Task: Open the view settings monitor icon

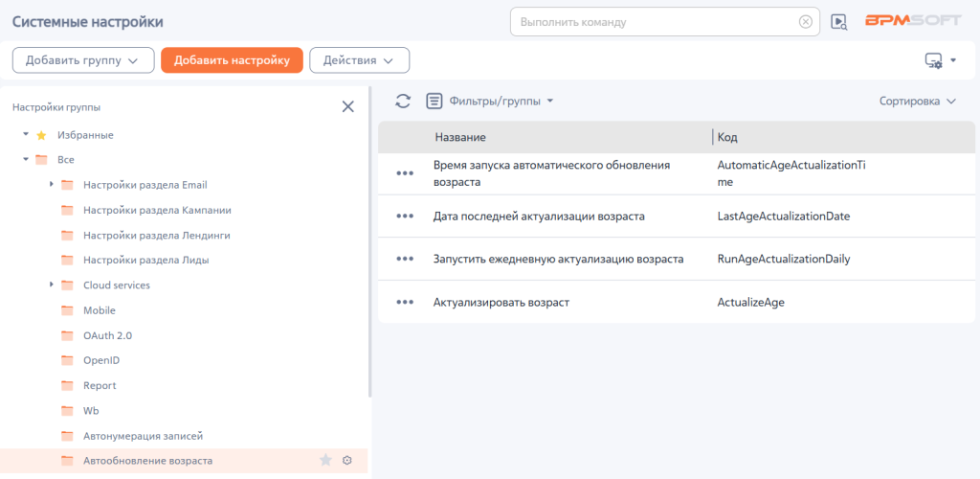Action: click(x=933, y=60)
